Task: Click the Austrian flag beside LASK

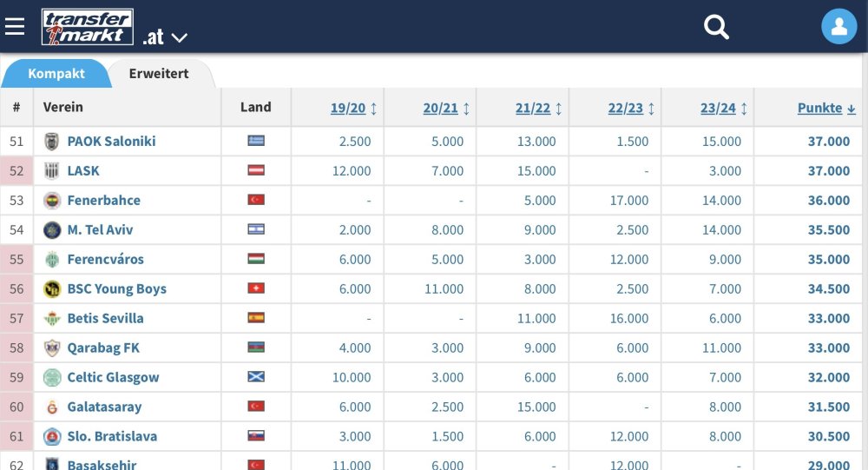Action: click(255, 171)
